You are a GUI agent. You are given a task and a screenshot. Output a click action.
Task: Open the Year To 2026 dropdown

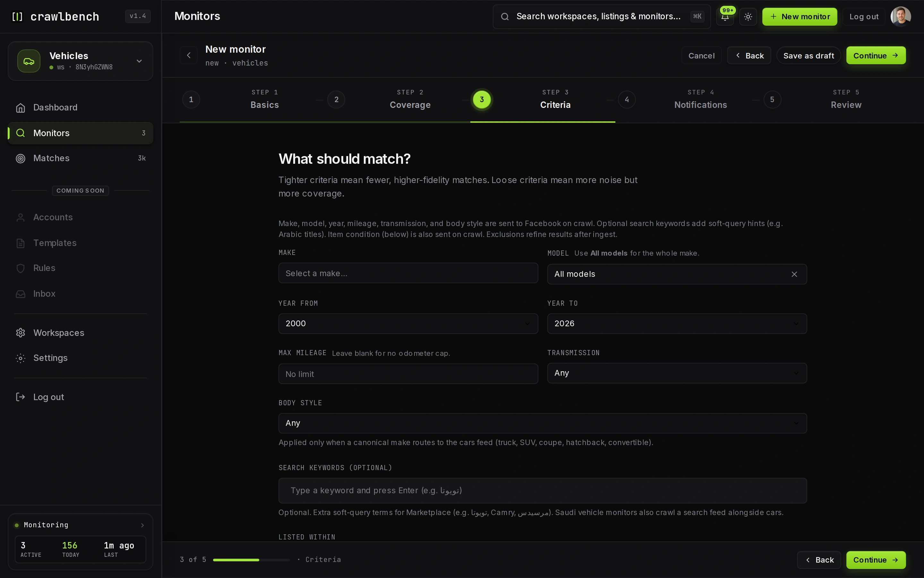click(x=677, y=323)
